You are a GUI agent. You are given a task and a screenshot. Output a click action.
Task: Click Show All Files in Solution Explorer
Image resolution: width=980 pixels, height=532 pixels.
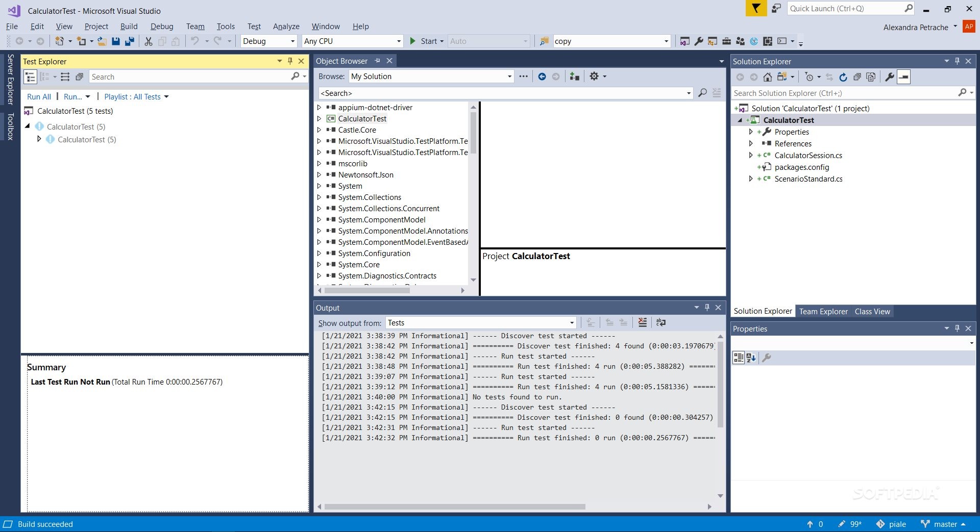point(871,77)
